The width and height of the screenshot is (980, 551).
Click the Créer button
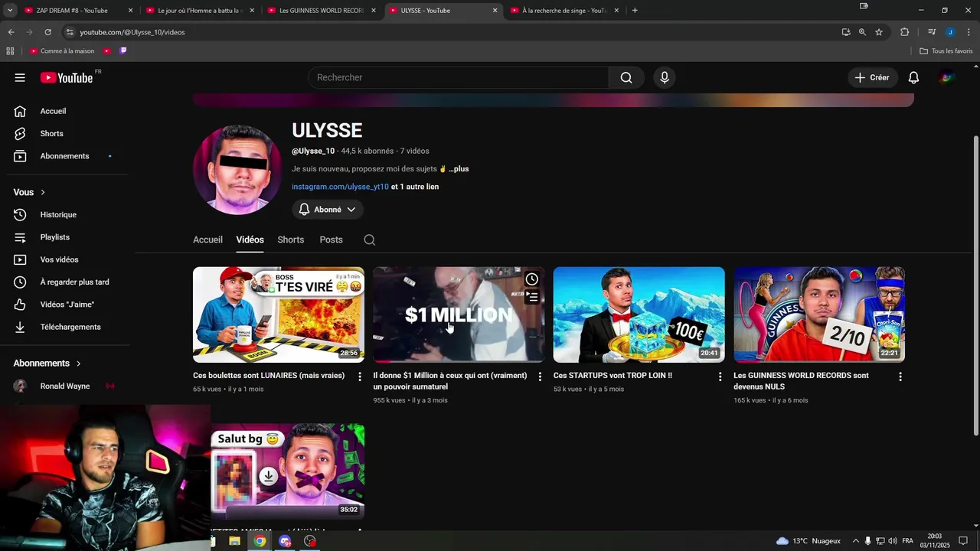point(872,77)
